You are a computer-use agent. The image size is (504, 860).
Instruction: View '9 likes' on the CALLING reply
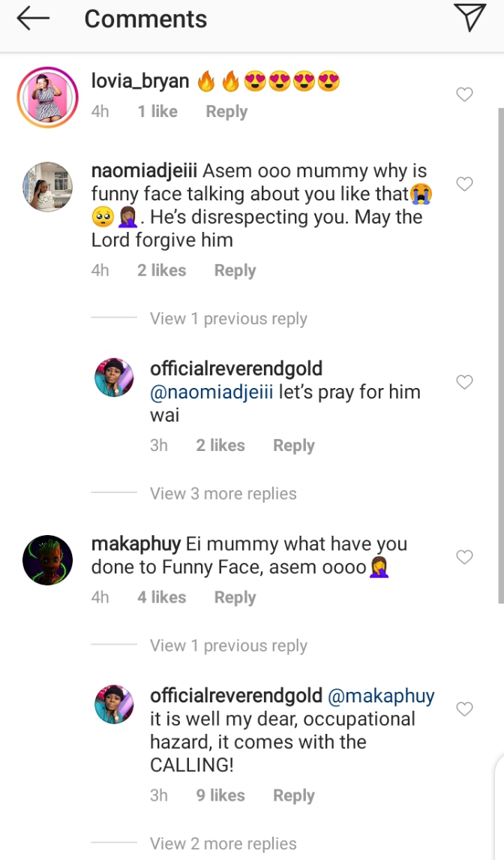point(220,795)
